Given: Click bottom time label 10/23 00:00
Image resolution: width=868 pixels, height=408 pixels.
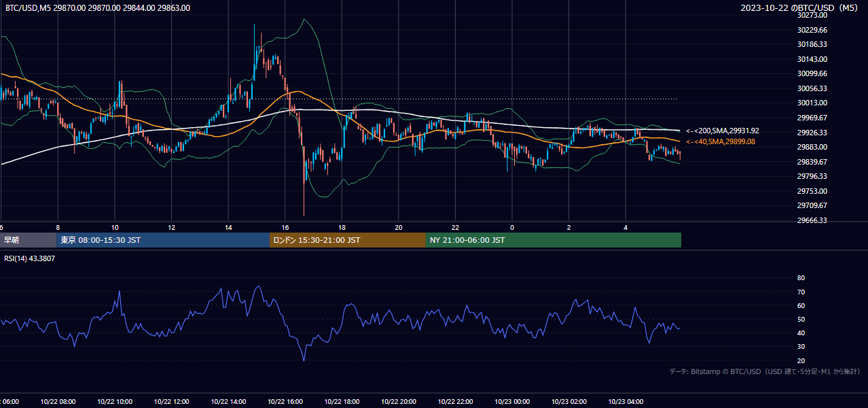Looking at the screenshot, I should (512, 401).
